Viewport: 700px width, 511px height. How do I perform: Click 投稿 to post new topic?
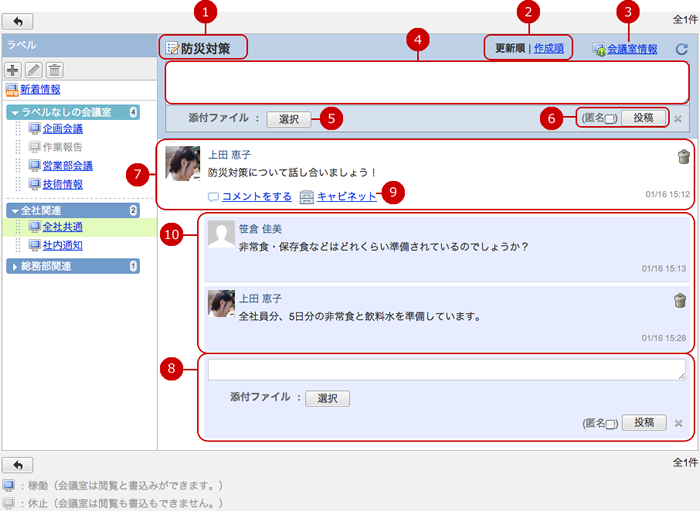643,118
